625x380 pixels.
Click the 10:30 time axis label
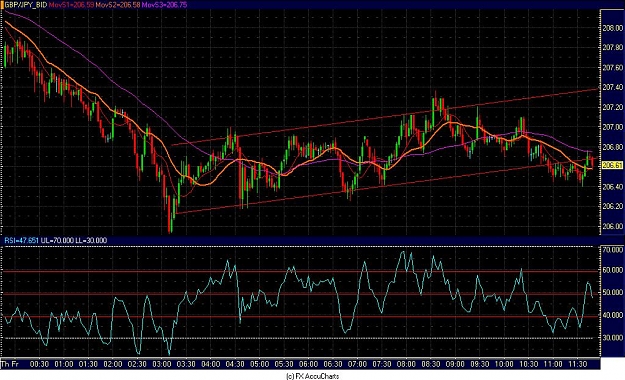(x=529, y=364)
